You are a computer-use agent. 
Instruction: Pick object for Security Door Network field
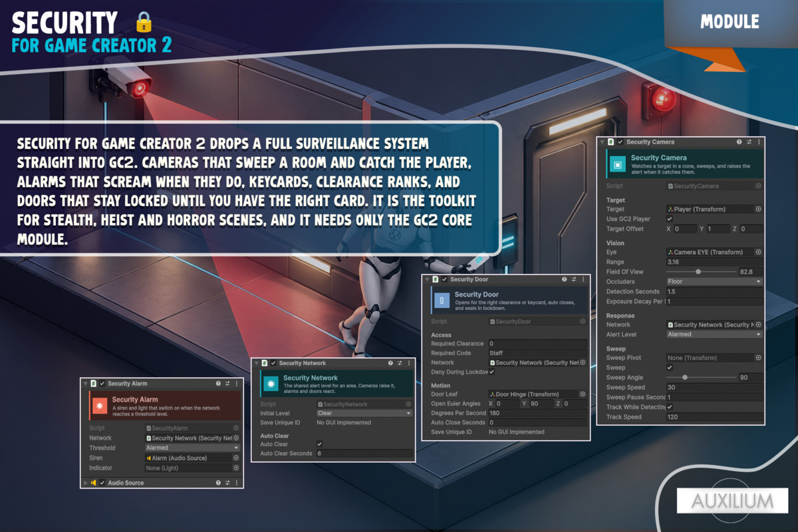coord(583,362)
